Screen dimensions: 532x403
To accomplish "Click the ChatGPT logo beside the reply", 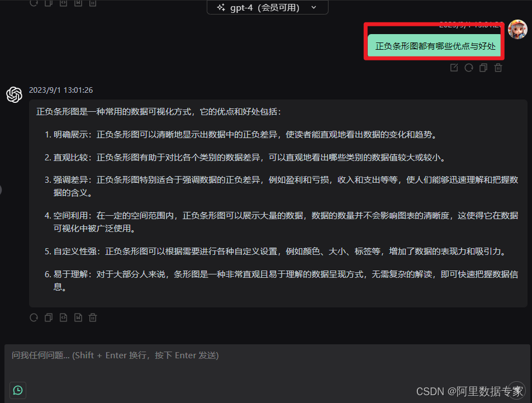I will click(14, 95).
